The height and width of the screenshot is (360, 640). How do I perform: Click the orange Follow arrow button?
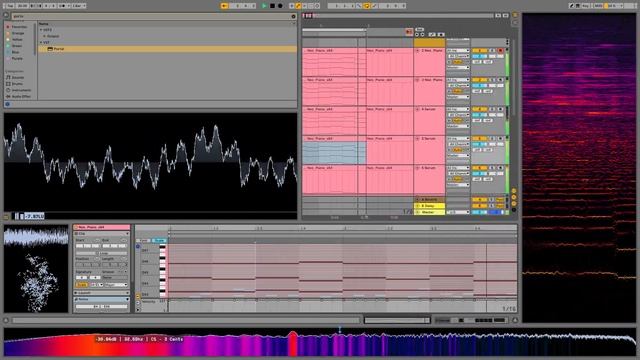point(224,6)
